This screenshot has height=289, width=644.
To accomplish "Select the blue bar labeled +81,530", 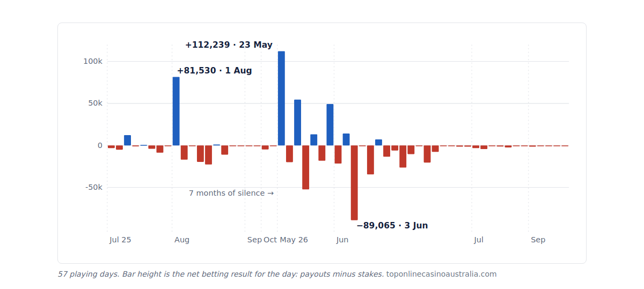I will 176,111.
